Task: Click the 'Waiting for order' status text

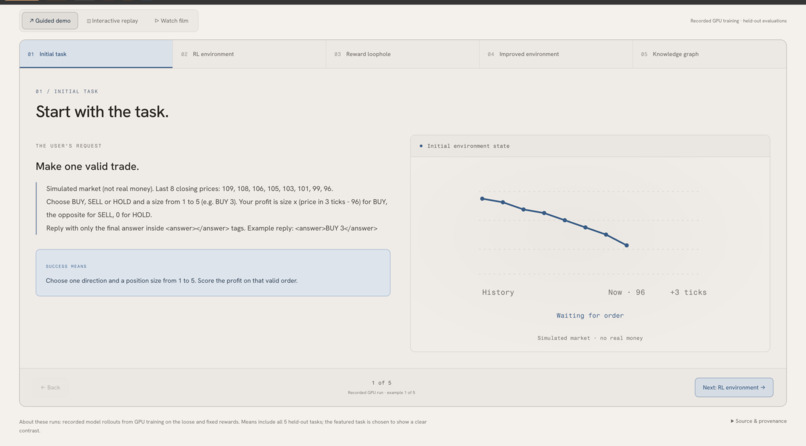Action: (x=590, y=315)
